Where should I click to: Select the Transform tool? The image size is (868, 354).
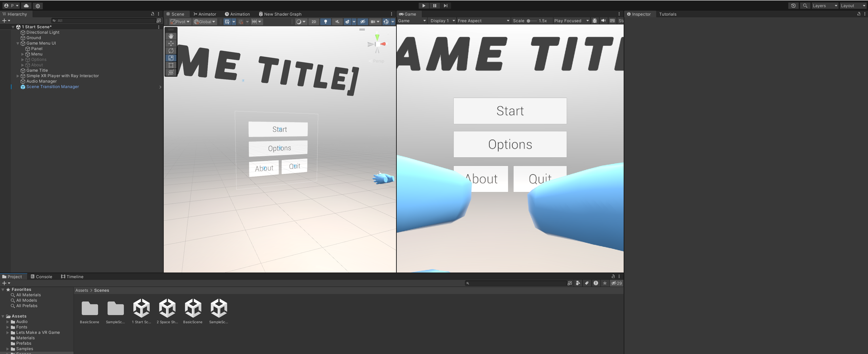click(171, 72)
